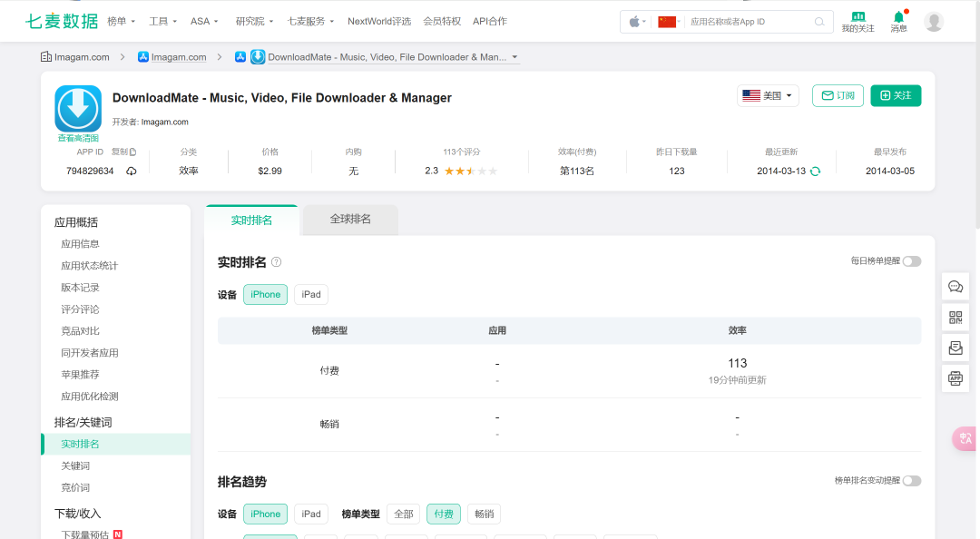Click the 订阅 button
980x539 pixels.
point(838,95)
